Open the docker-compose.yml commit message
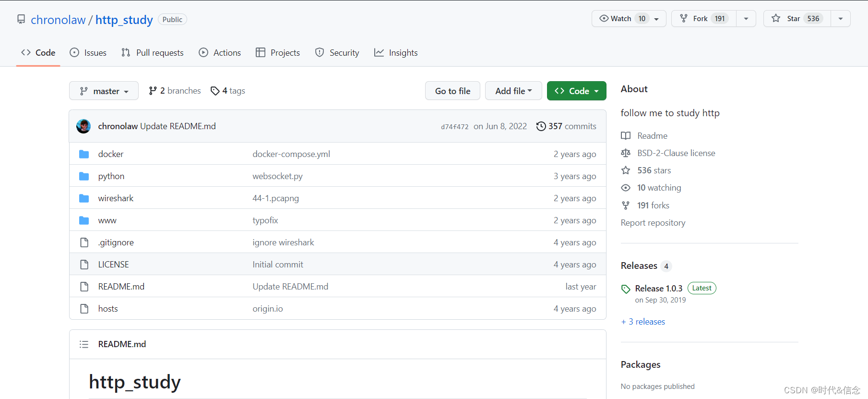 point(291,154)
